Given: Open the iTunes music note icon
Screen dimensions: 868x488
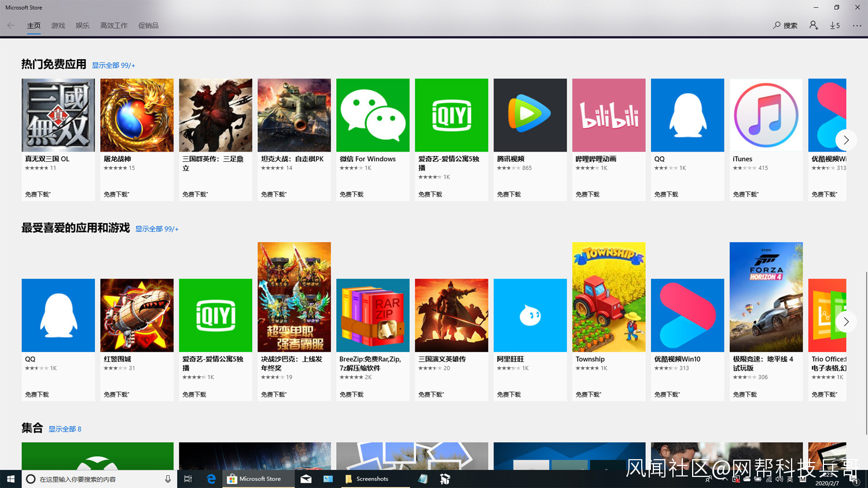Looking at the screenshot, I should 766,115.
